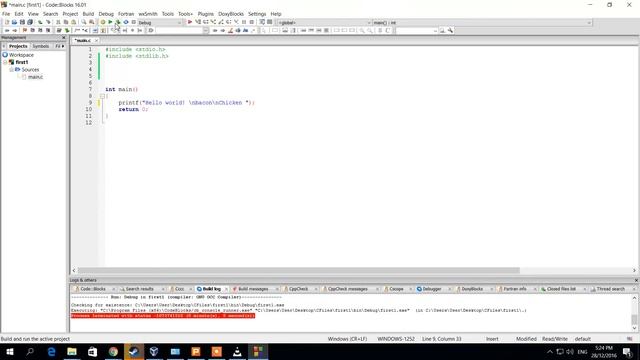Click the Toggle bookmark flag icon

[x=24, y=31]
